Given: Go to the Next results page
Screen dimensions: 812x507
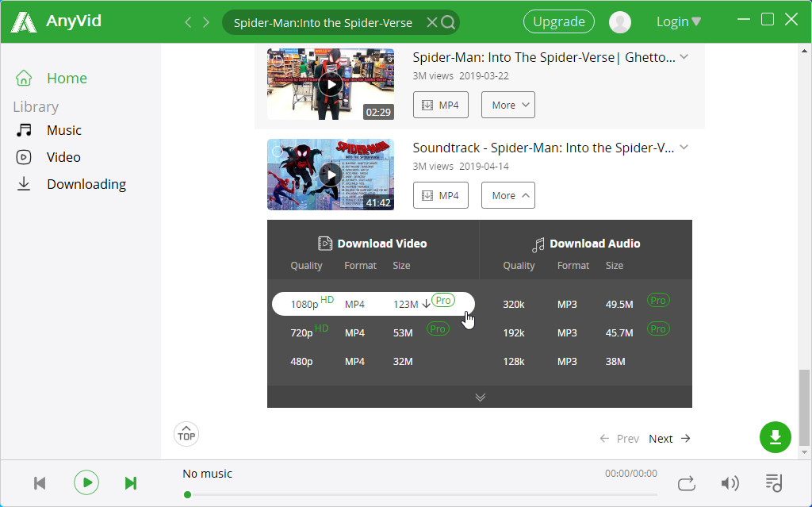Looking at the screenshot, I should coord(669,439).
